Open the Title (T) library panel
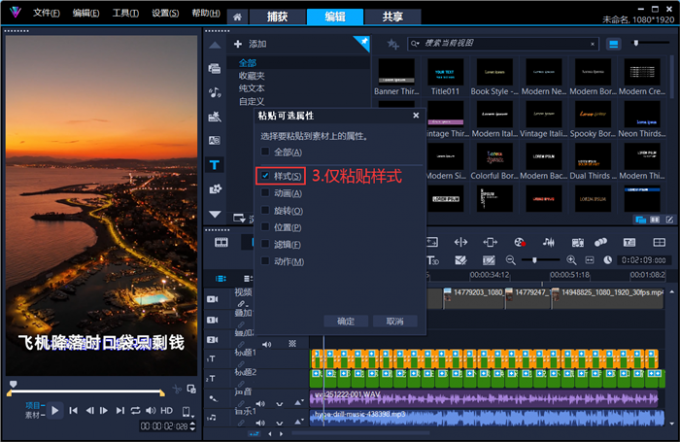The image size is (680, 442). click(215, 165)
